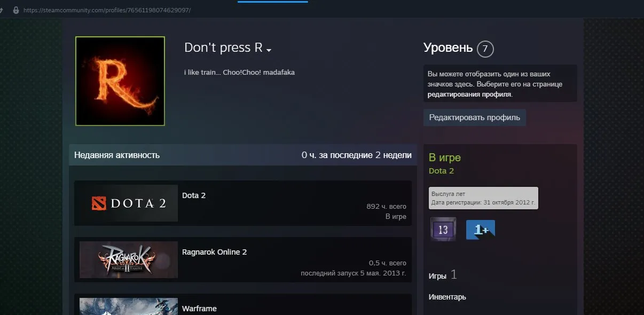644x315 pixels.
Task: Click the Warframe game banner image
Action: coord(129,306)
